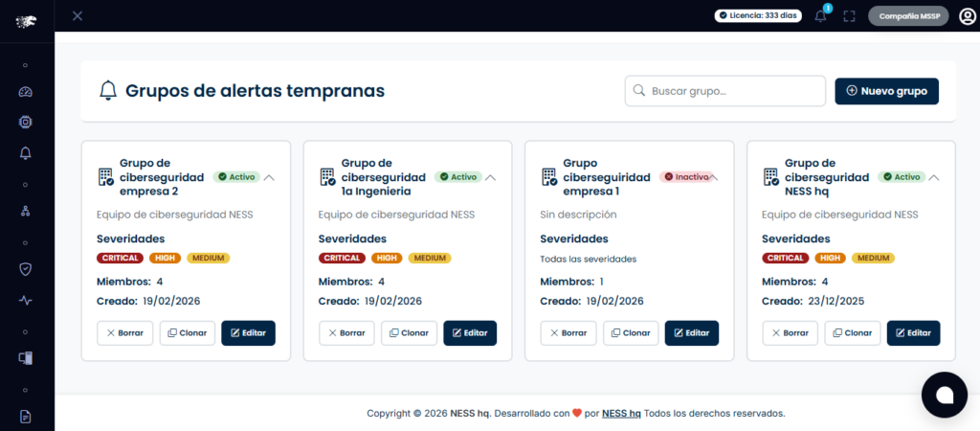The width and height of the screenshot is (980, 431).
Task: Open the activity pulse icon in sidebar
Action: tap(26, 300)
